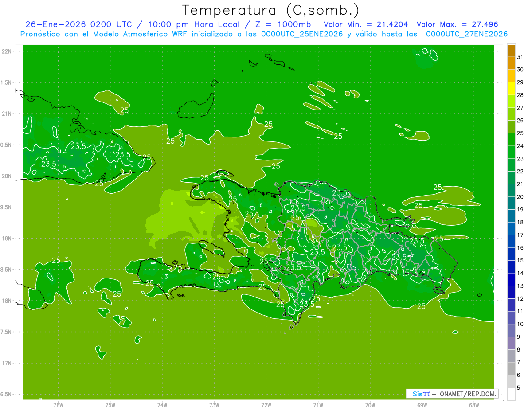Click the dark orange swatch atop color scale
This screenshot has width=532, height=411.
pos(511,51)
